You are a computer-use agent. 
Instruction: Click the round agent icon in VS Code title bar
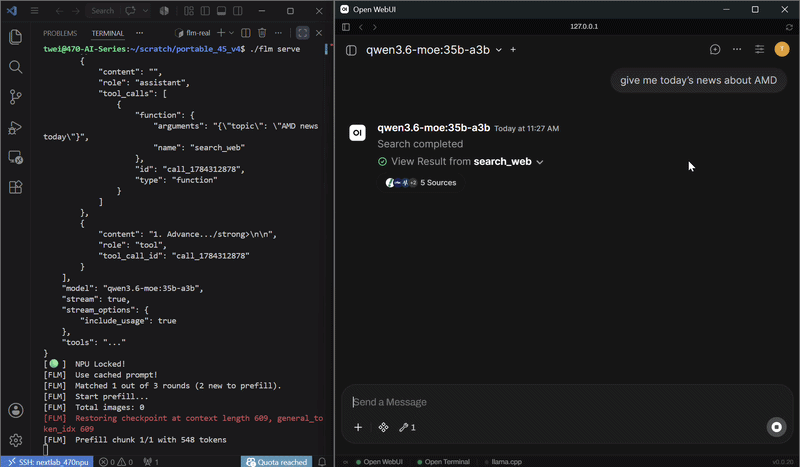[x=164, y=11]
